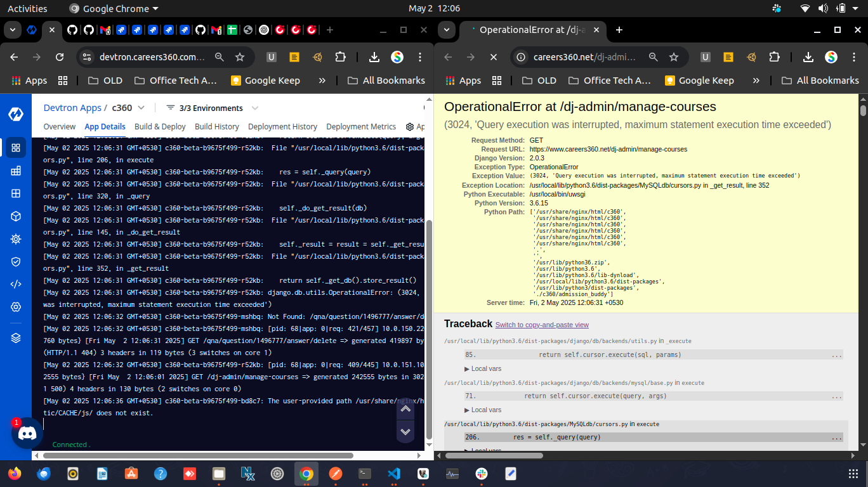Open the Discord chat bubble button

coord(27,433)
